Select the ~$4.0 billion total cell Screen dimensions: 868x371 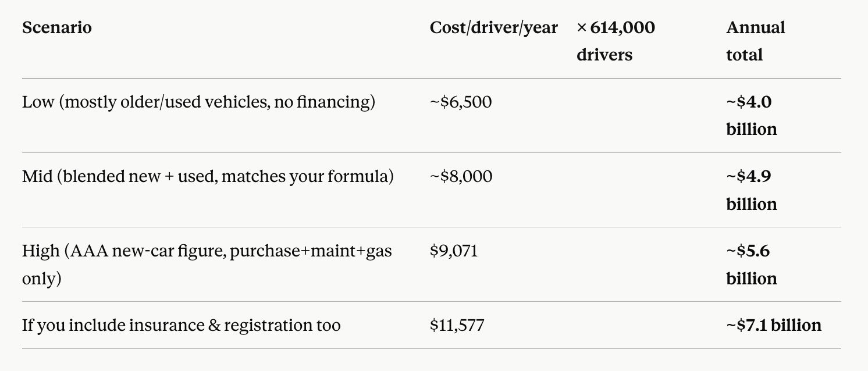[x=751, y=115]
